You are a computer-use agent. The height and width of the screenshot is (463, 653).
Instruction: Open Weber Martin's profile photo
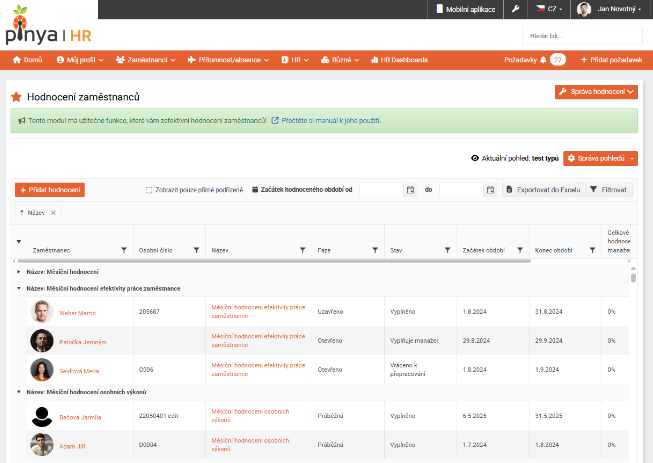[42, 312]
